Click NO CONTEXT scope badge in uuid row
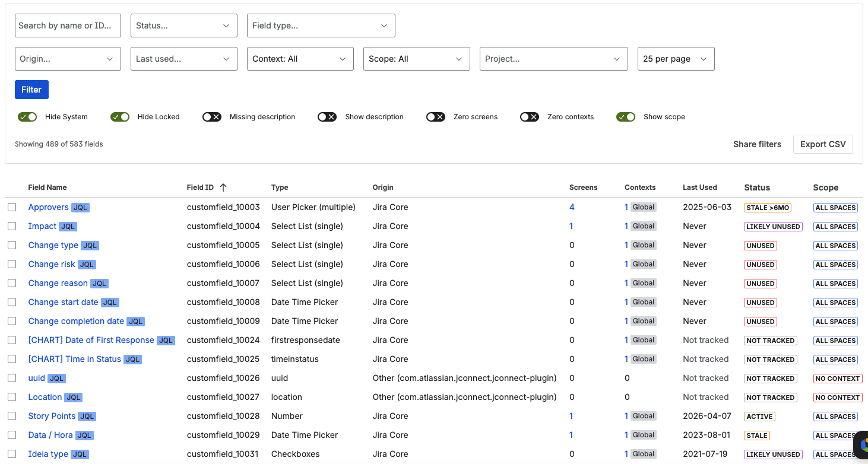This screenshot has width=868, height=464. tap(838, 379)
